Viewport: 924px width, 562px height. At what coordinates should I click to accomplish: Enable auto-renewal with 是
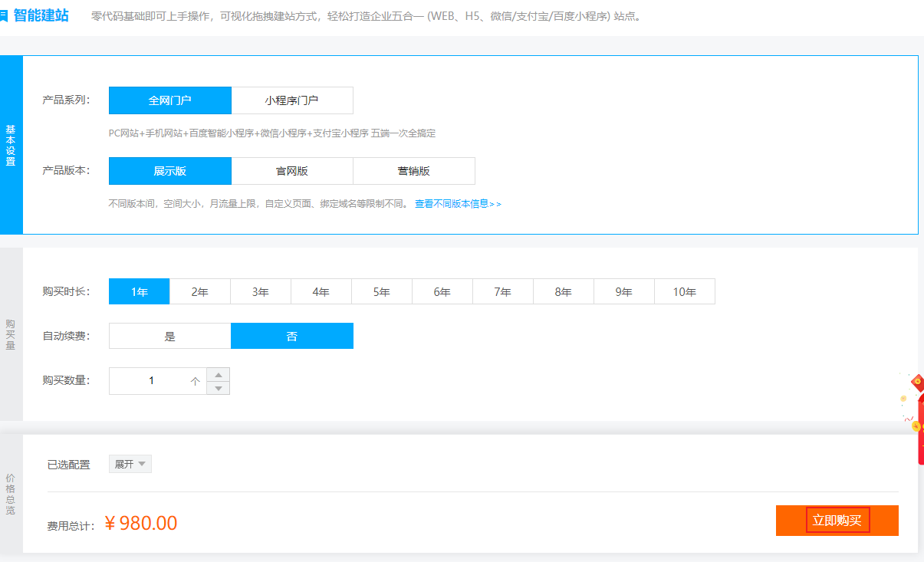click(x=170, y=336)
